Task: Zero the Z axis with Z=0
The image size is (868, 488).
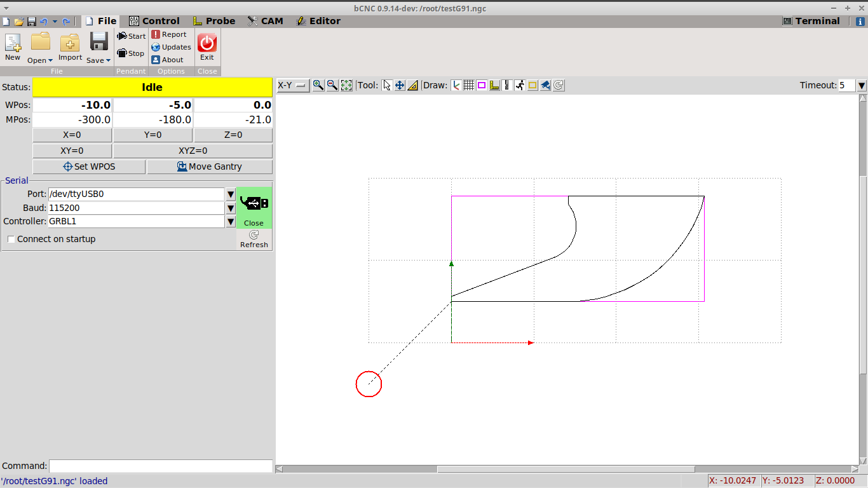Action: tap(233, 135)
